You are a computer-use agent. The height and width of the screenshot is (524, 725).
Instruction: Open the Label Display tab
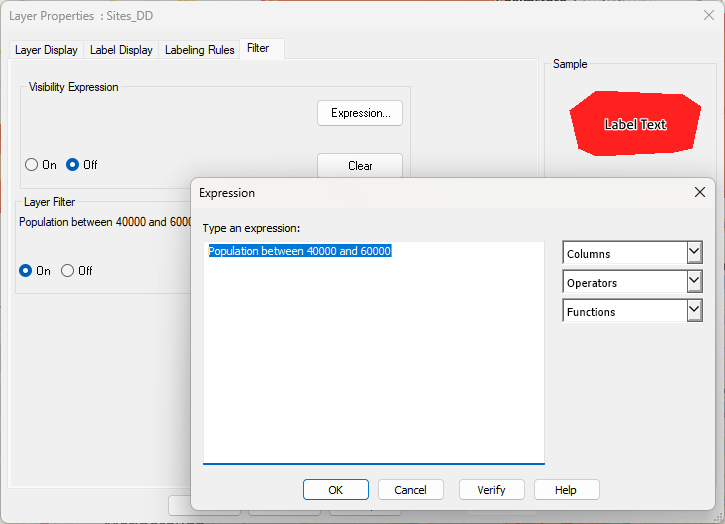pyautogui.click(x=121, y=50)
